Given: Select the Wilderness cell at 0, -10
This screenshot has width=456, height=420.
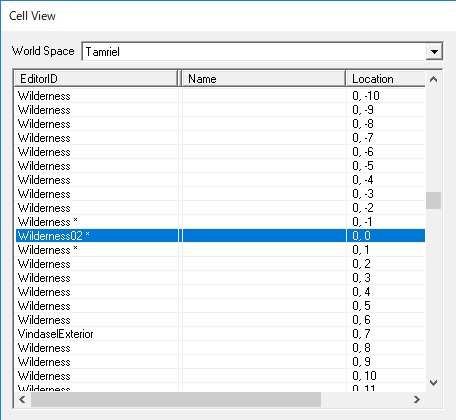Looking at the screenshot, I should click(x=220, y=96).
